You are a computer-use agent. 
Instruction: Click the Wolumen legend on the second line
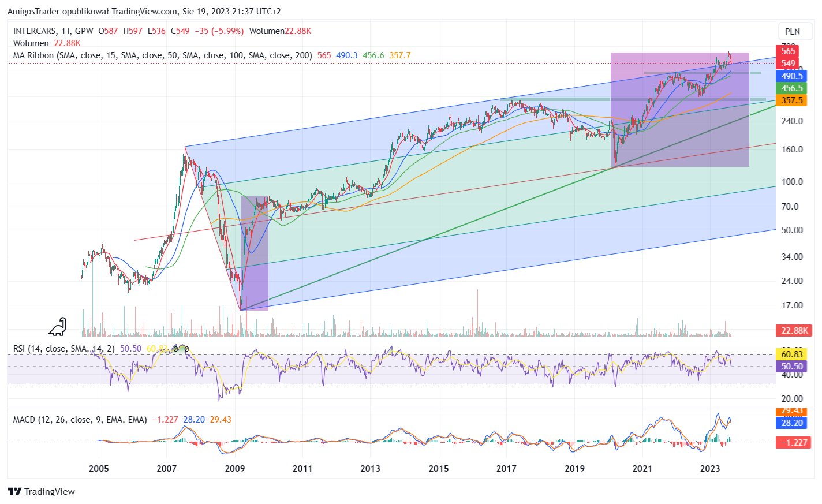pyautogui.click(x=31, y=43)
